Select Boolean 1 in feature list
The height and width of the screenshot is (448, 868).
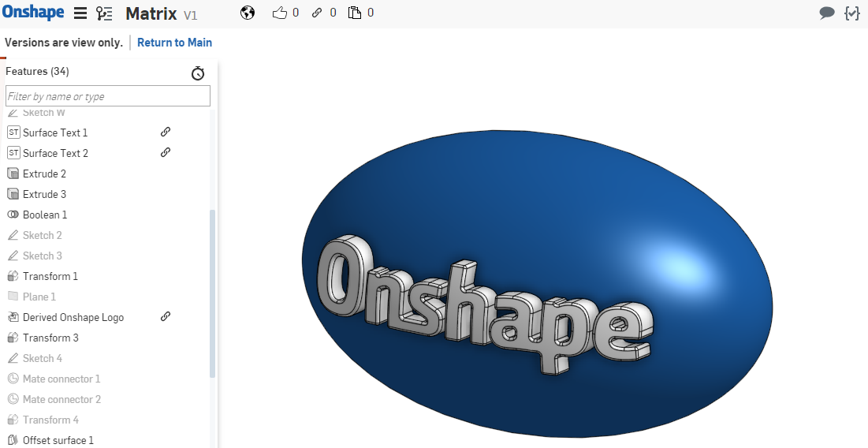[45, 215]
